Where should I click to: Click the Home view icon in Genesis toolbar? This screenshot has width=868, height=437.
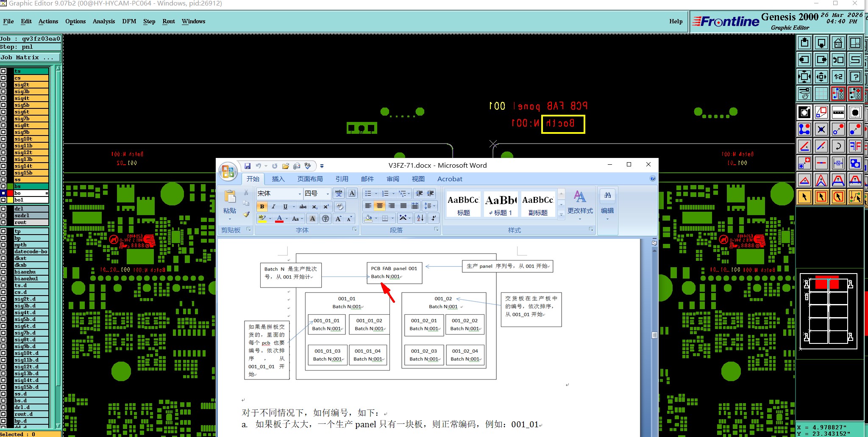click(x=838, y=43)
